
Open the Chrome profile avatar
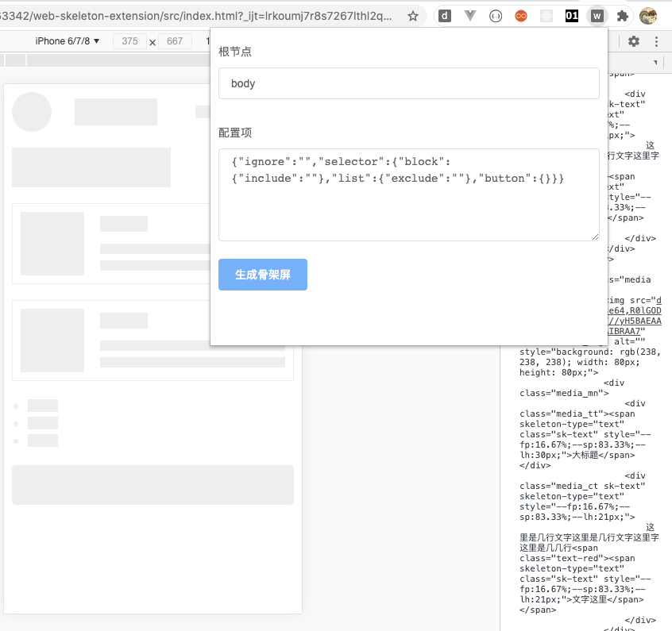(648, 17)
